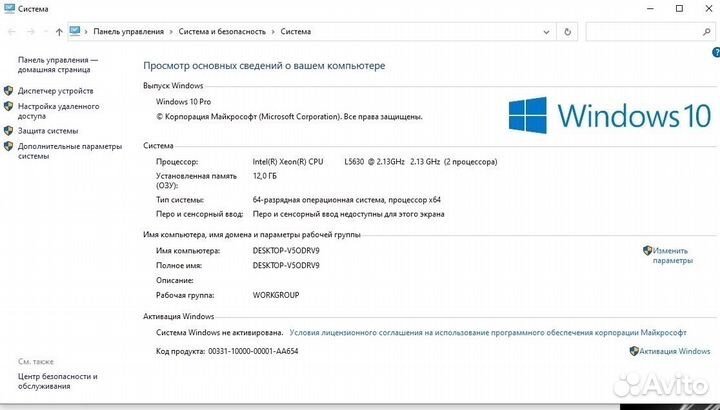Screen dimensions: 720x410
Task: Expand chevron after Система и безопасность
Action: pyautogui.click(x=273, y=32)
